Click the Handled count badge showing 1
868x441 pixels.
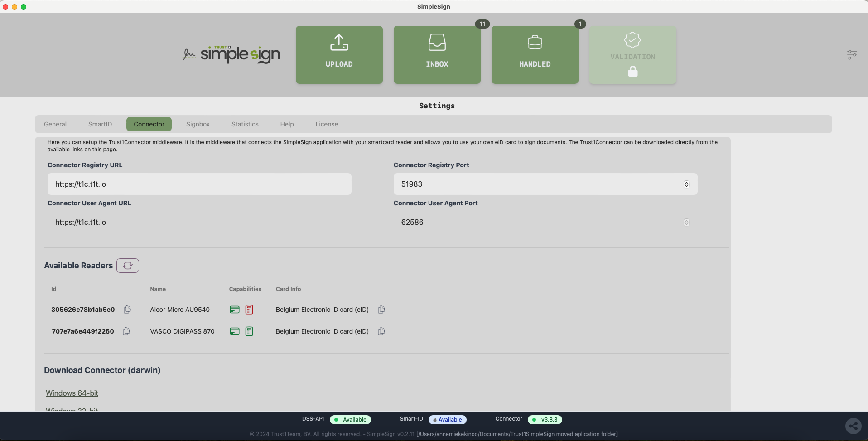click(580, 24)
